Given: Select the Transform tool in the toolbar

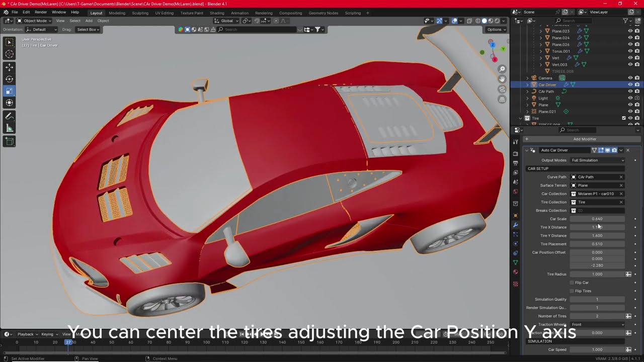Looking at the screenshot, I should tap(10, 103).
